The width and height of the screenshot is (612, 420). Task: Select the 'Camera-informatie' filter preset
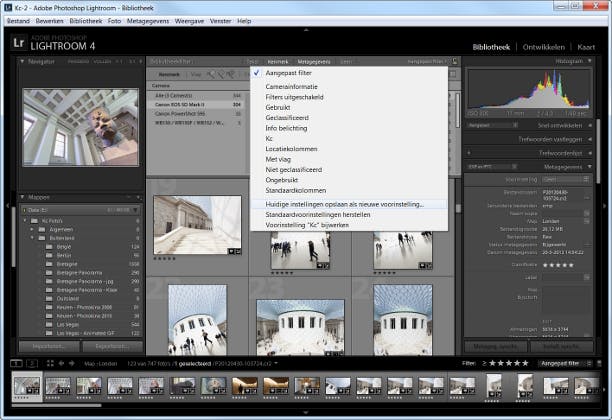click(293, 87)
